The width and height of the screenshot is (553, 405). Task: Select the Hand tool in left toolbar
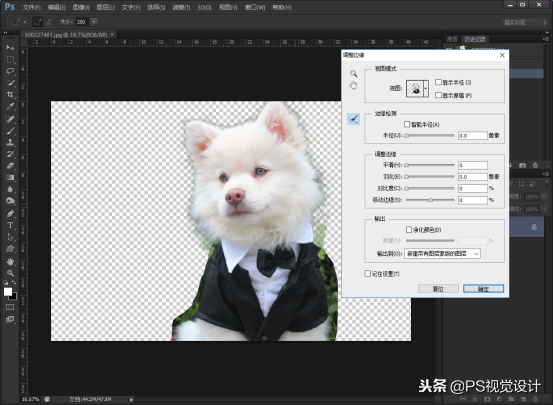point(10,261)
